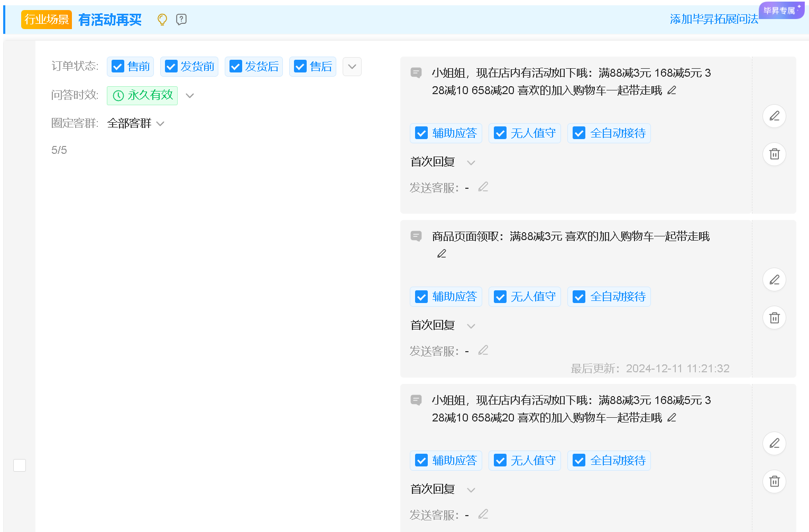Toggle 辅助应答 in the first reply card
The image size is (809, 532).
click(x=421, y=133)
